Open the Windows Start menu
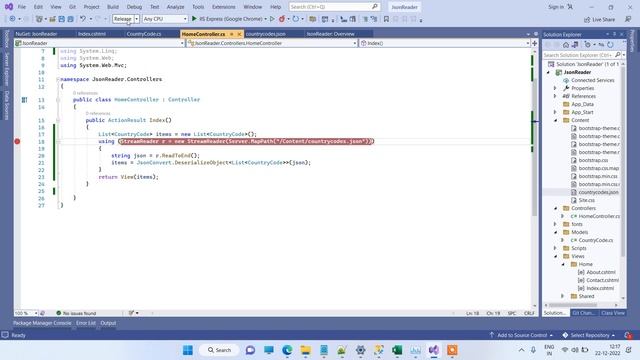The image size is (640, 360). click(188, 350)
